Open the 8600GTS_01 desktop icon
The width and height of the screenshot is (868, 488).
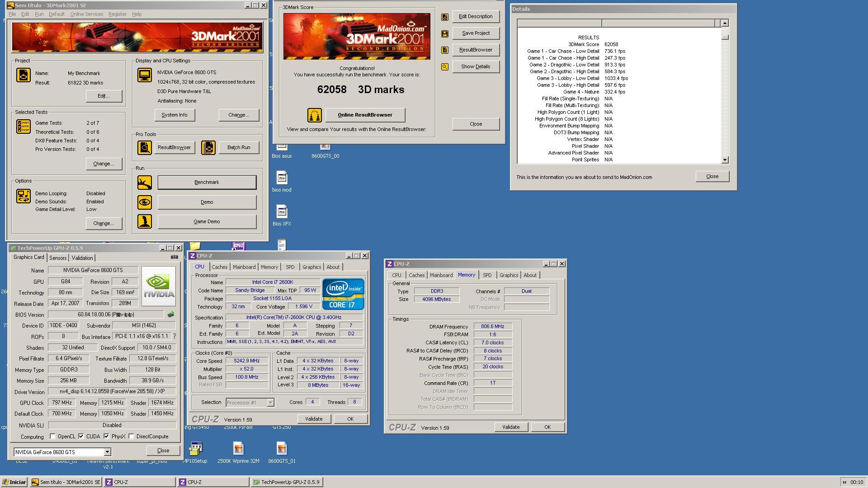pos(282,453)
